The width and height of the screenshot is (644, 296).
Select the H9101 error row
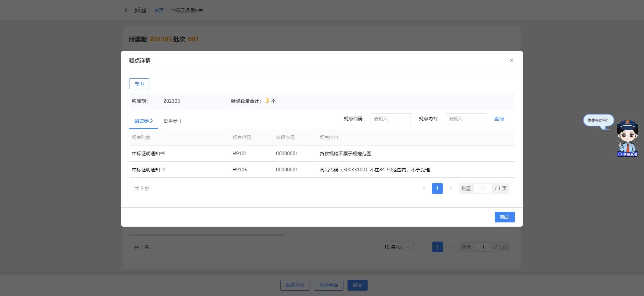tap(322, 154)
